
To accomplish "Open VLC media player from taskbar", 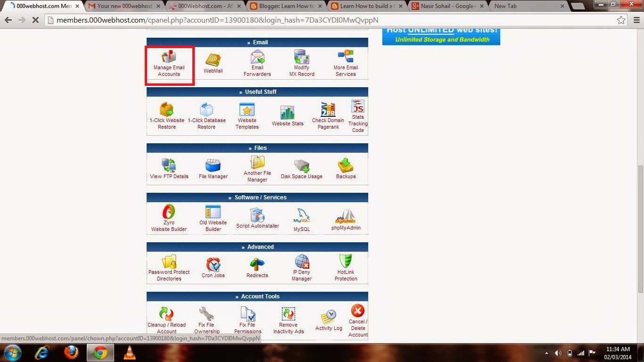I will 129,353.
